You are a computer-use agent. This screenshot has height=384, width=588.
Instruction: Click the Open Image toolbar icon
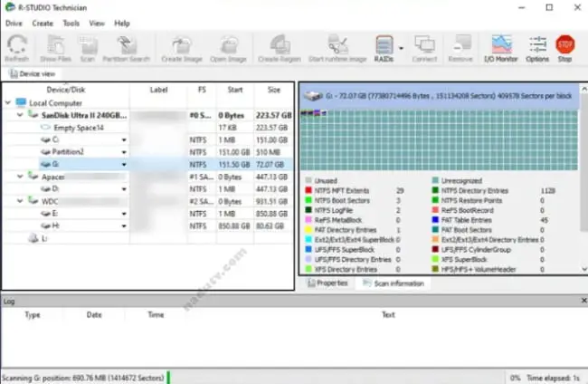(x=228, y=48)
